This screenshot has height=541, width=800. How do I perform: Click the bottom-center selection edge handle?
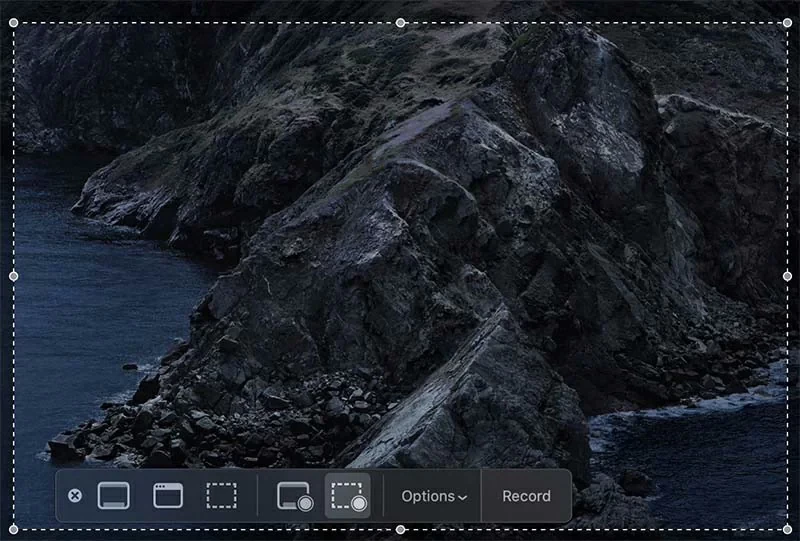(400, 529)
